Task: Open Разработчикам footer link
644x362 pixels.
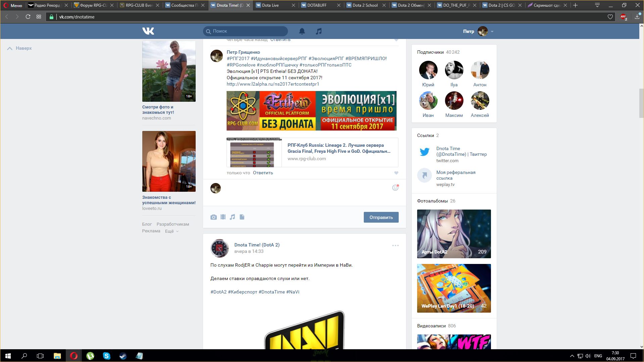Action: click(173, 224)
